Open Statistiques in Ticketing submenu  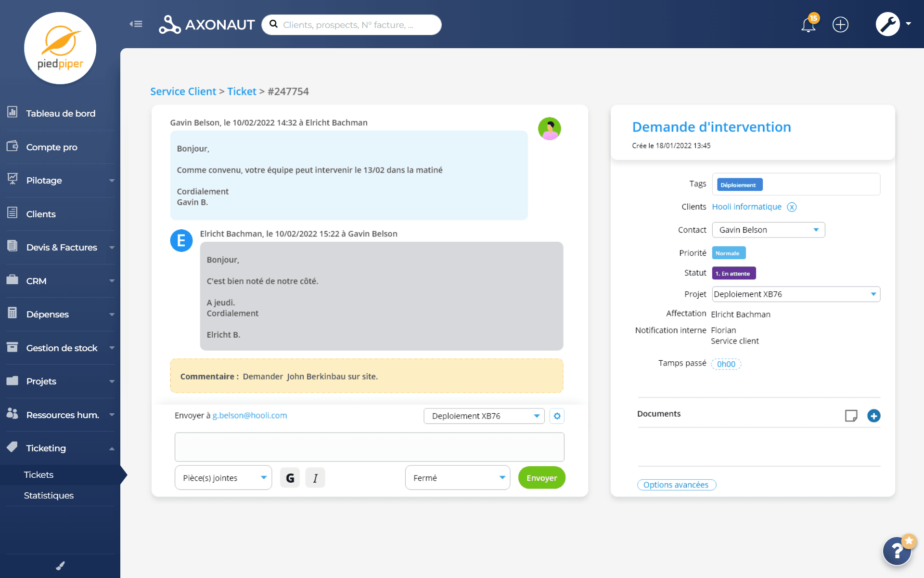point(49,496)
